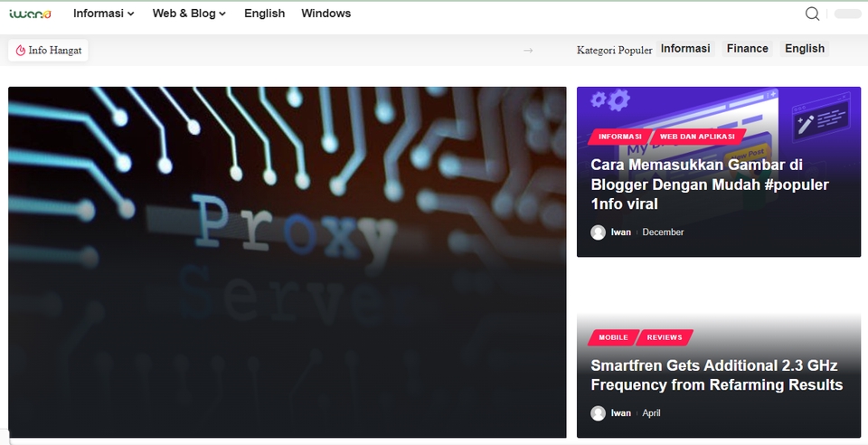
Task: Click the Iwan site logo
Action: coord(31,14)
